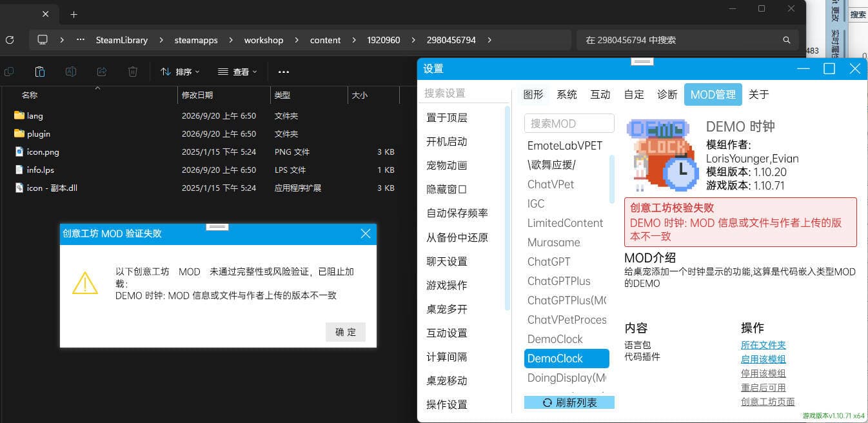Click steamapps in the address breadcrumb

196,40
